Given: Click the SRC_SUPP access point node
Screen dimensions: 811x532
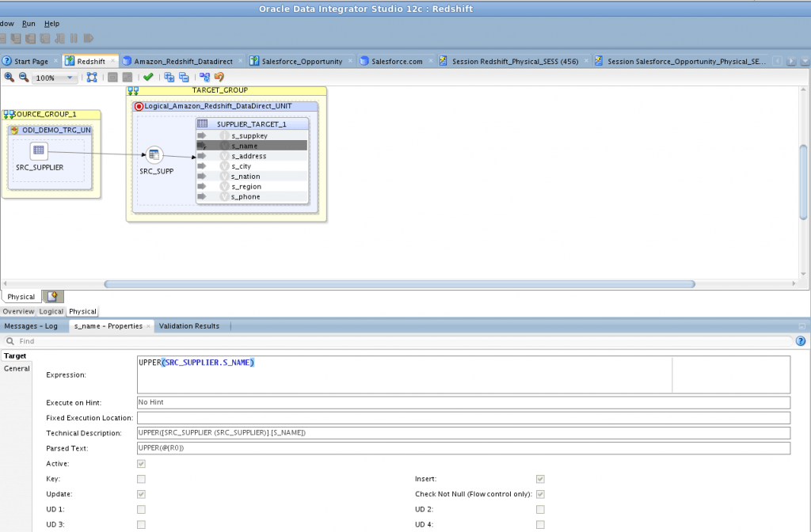Looking at the screenshot, I should click(x=155, y=155).
